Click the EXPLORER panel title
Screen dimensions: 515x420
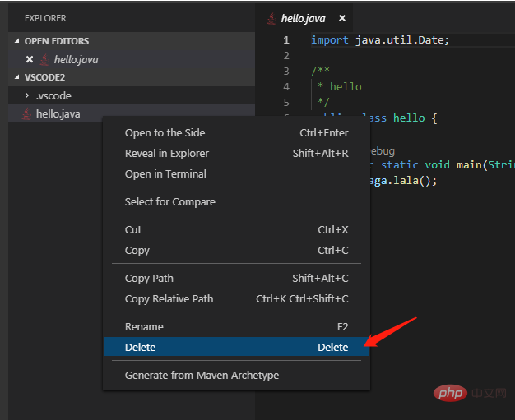point(45,18)
